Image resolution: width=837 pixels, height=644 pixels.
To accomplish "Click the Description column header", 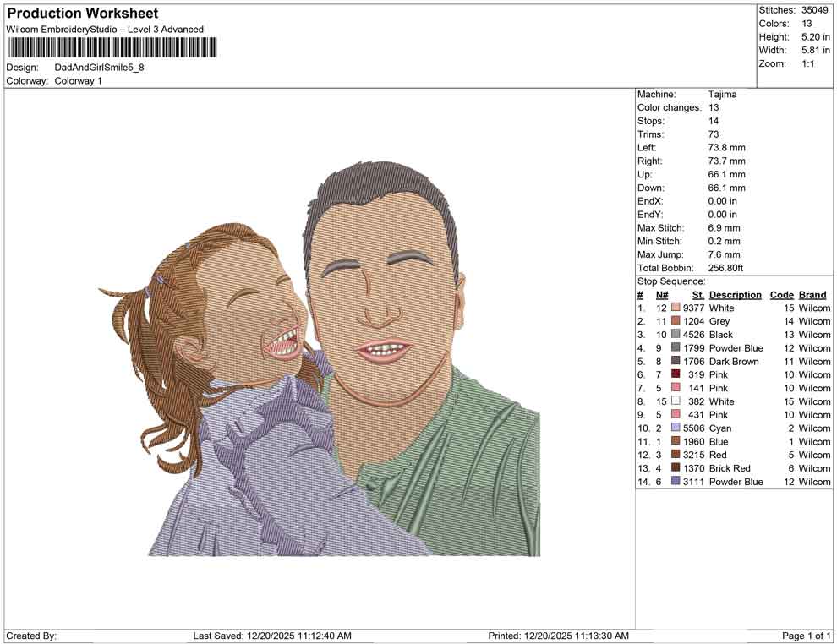I will pos(735,294).
